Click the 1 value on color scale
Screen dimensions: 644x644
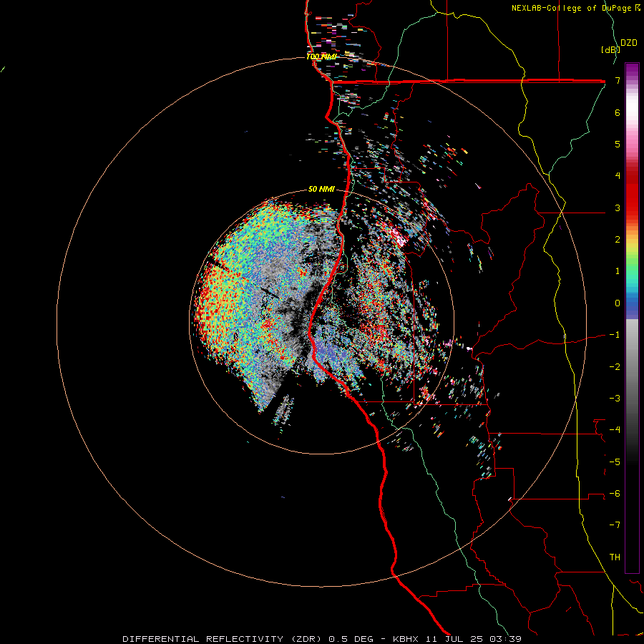pos(618,271)
